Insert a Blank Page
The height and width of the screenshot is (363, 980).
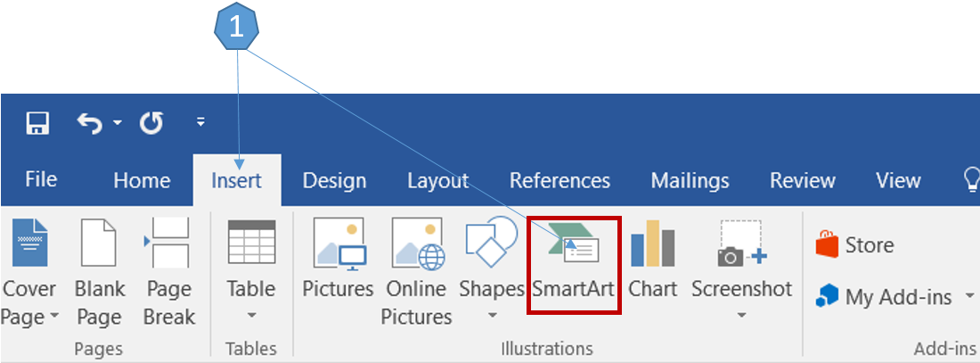(99, 265)
